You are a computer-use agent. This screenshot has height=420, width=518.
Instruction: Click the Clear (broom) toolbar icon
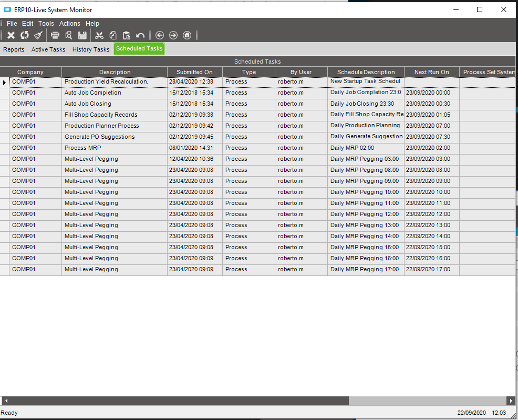pos(38,35)
